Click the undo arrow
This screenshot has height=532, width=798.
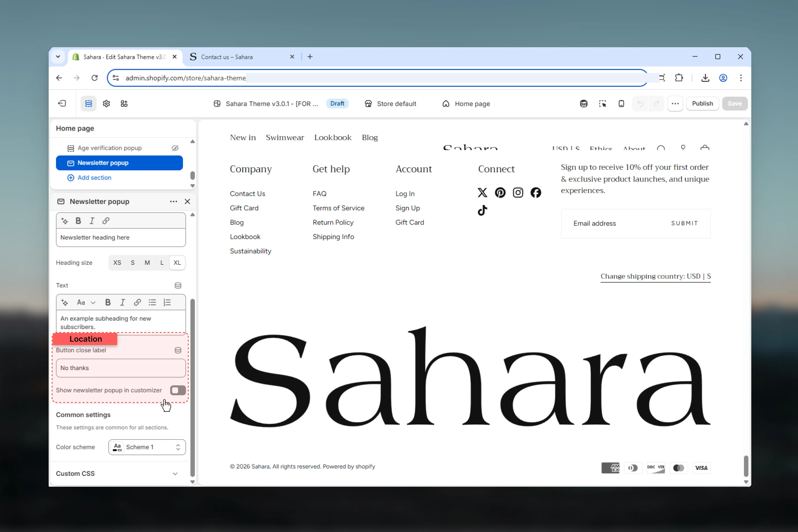click(640, 103)
